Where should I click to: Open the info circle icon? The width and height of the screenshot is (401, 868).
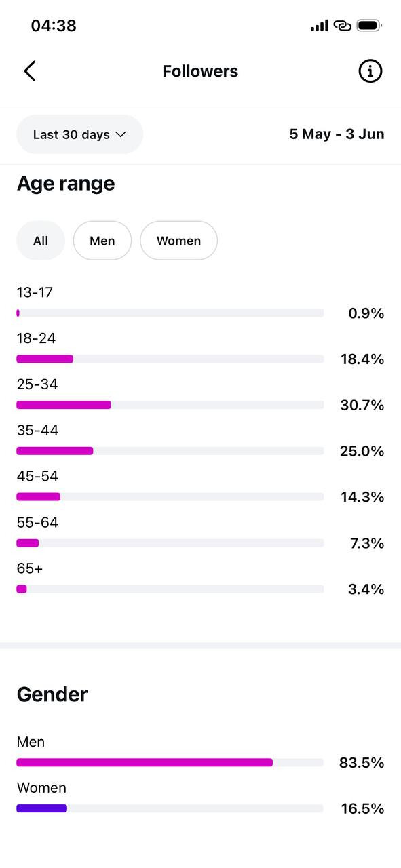[x=370, y=71]
